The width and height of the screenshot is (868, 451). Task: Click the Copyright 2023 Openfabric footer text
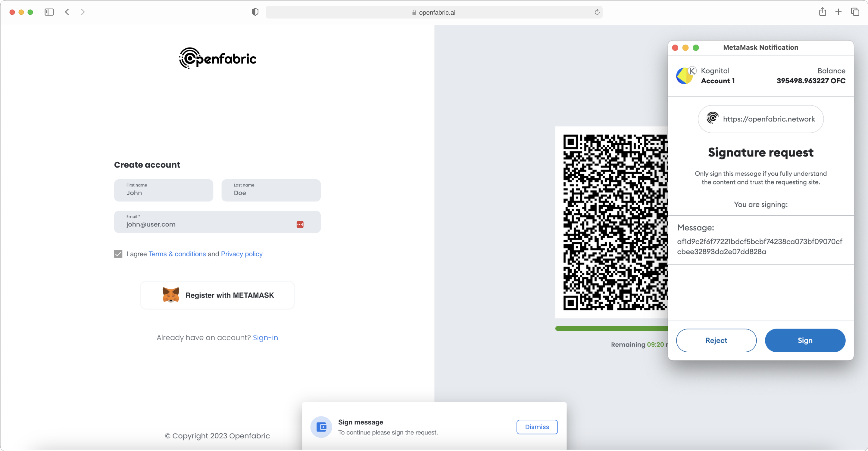(x=217, y=436)
